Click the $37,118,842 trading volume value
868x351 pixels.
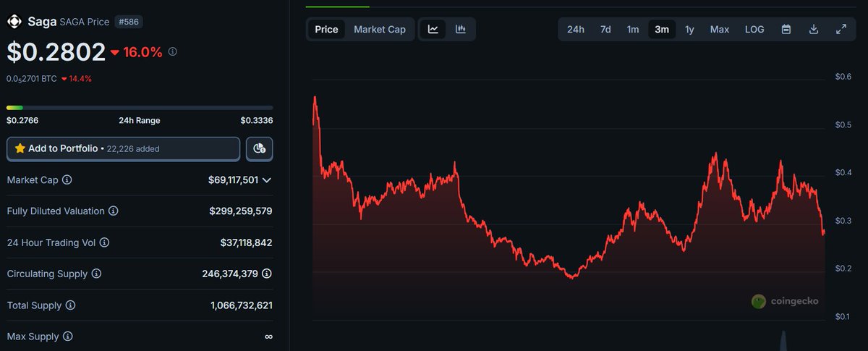246,242
